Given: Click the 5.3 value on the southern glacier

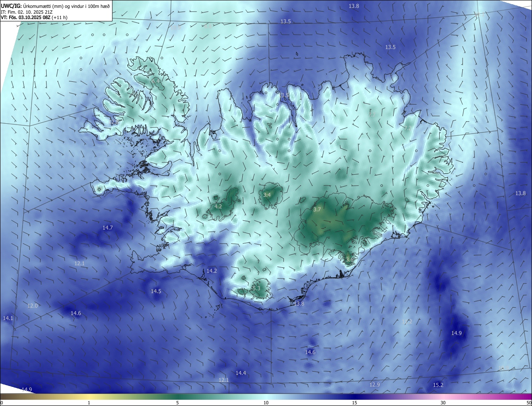Looking at the screenshot, I should 256,288.
